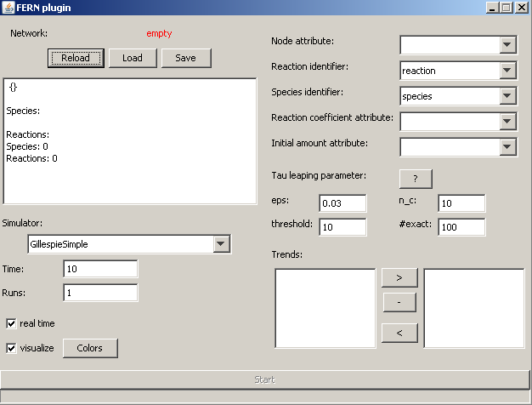Click the 'Trends:' label
The width and height of the screenshot is (532, 405).
(287, 254)
